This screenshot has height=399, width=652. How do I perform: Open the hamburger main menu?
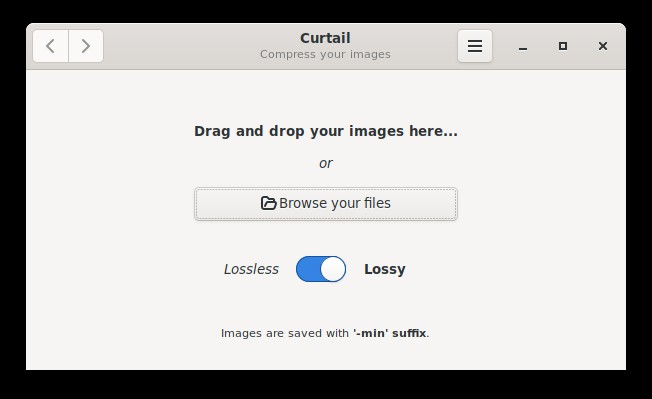click(475, 46)
